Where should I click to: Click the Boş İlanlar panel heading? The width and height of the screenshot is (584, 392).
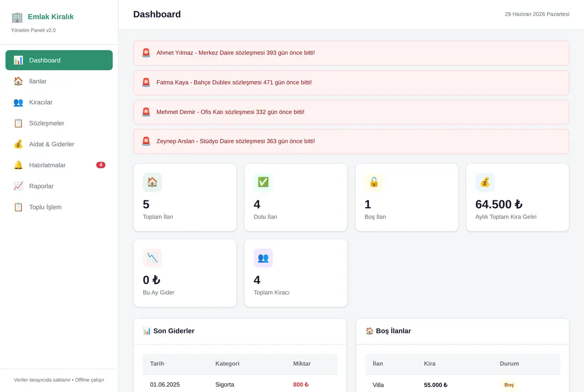click(x=388, y=331)
